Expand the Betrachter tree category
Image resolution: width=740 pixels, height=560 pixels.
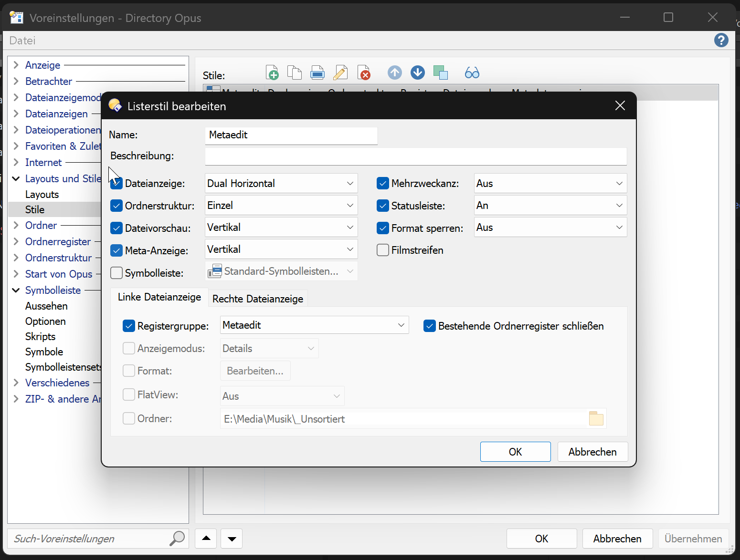16,81
